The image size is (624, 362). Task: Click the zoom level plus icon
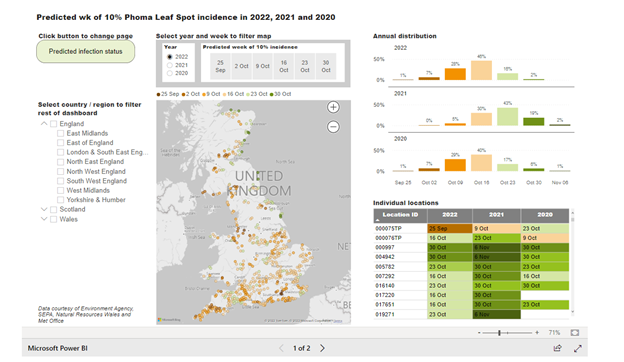tap(537, 333)
